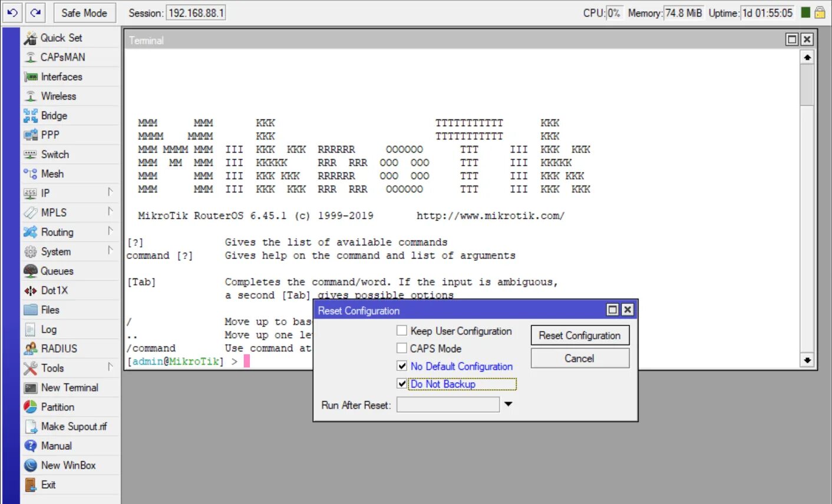This screenshot has width=832, height=504.
Task: Click the New WinBox icon
Action: [31, 466]
